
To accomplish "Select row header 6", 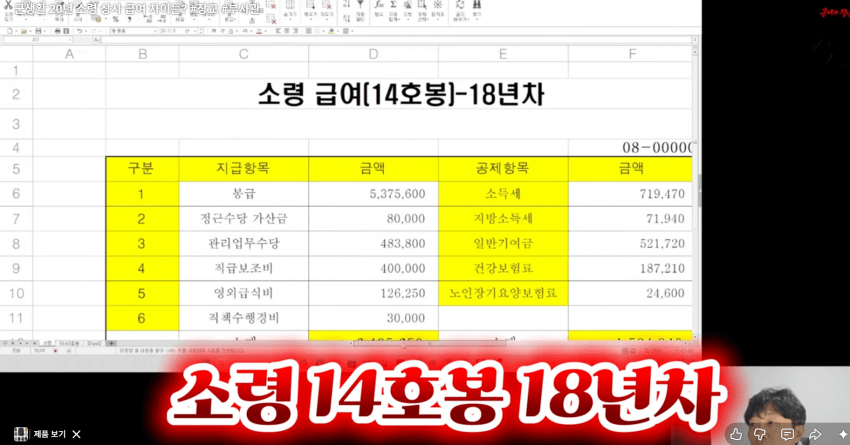I will (16, 194).
